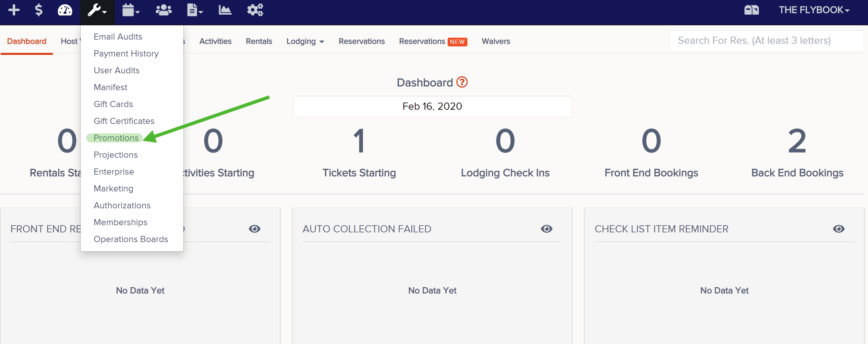Open the dashboard gauge icon
Image resolution: width=868 pixels, height=344 pixels.
click(65, 10)
